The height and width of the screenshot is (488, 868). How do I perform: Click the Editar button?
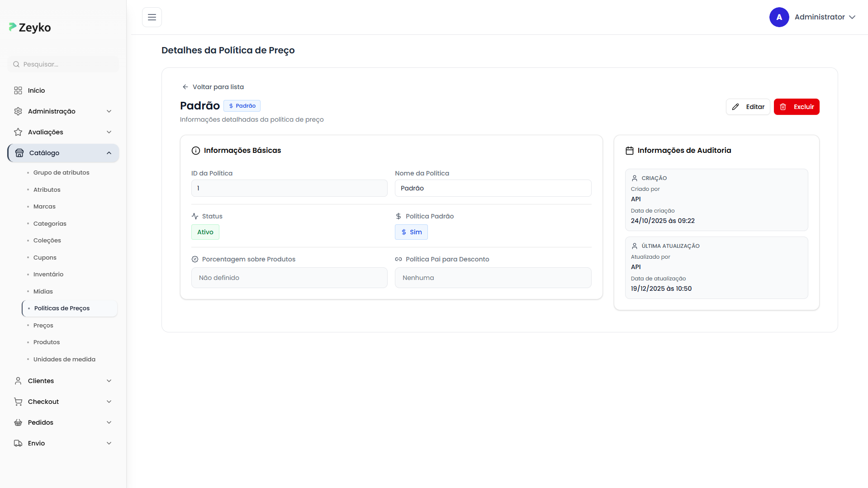(x=748, y=107)
